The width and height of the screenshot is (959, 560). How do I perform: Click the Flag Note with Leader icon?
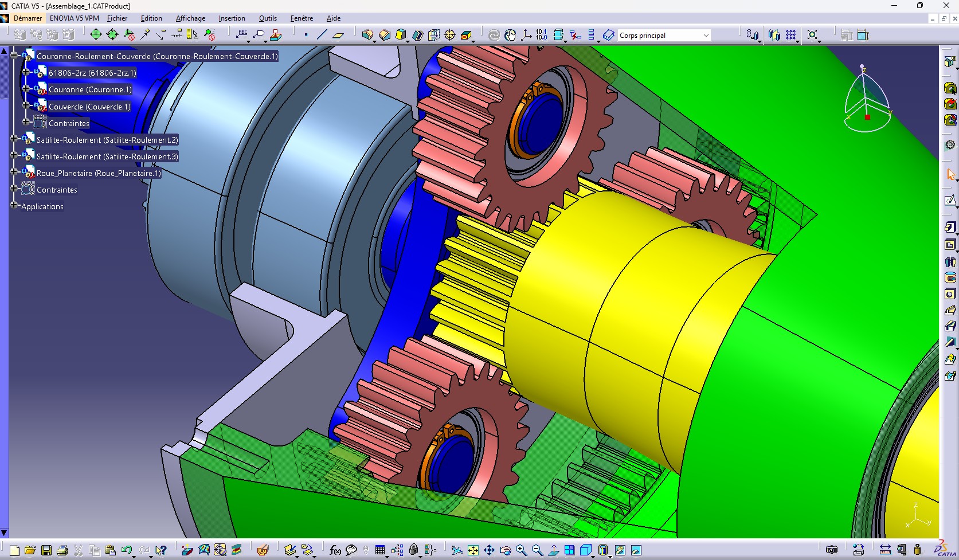click(259, 35)
